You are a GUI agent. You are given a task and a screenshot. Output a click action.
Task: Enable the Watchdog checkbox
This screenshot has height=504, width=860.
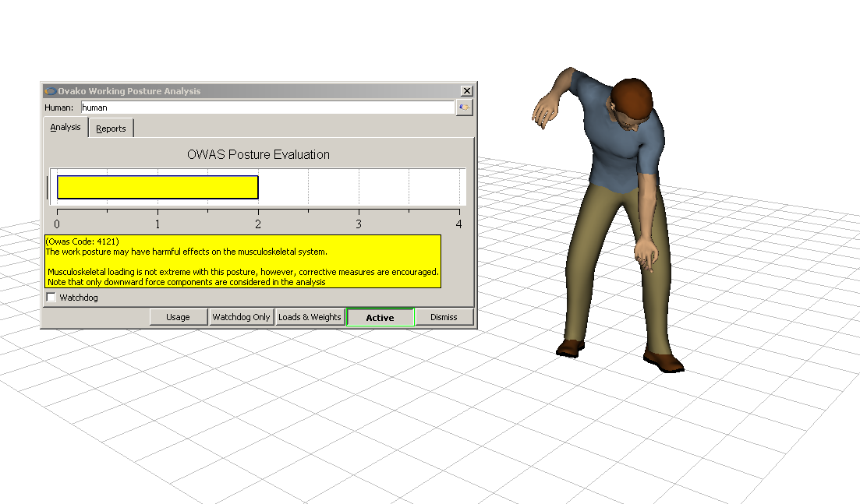[x=51, y=298]
